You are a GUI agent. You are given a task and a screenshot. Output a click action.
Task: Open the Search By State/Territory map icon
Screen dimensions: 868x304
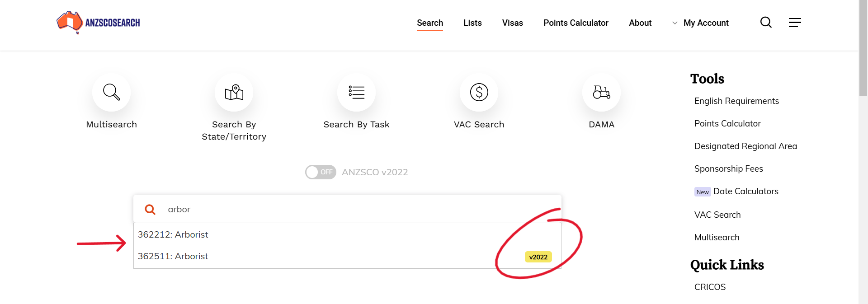tap(234, 92)
